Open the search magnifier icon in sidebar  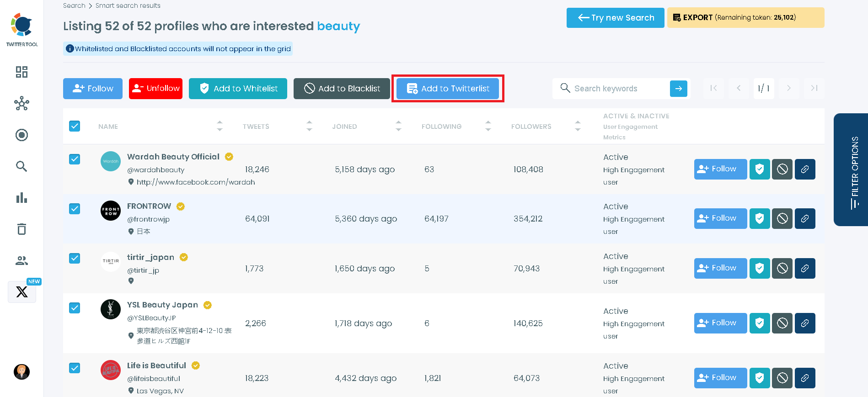pos(21,166)
